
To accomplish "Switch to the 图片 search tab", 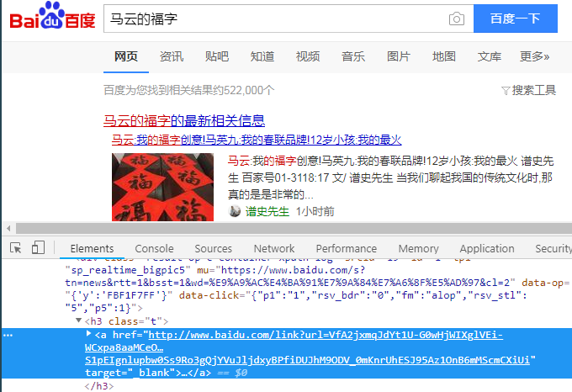I will 398,56.
